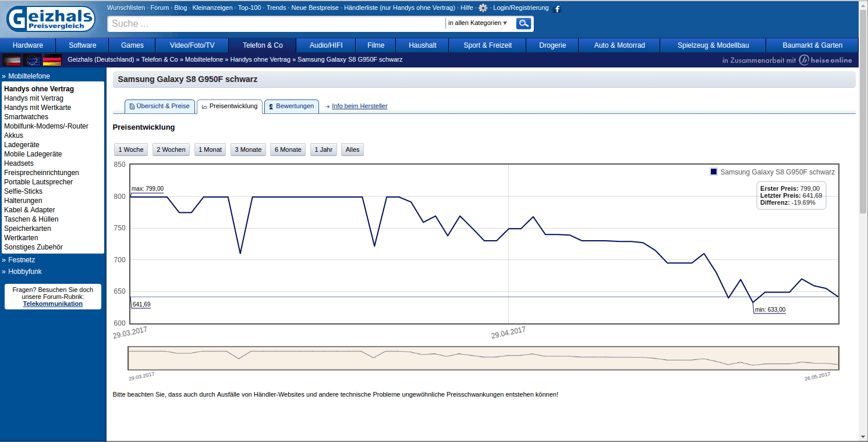This screenshot has width=868, height=442.
Task: Select the German flag site
Action: 52,60
